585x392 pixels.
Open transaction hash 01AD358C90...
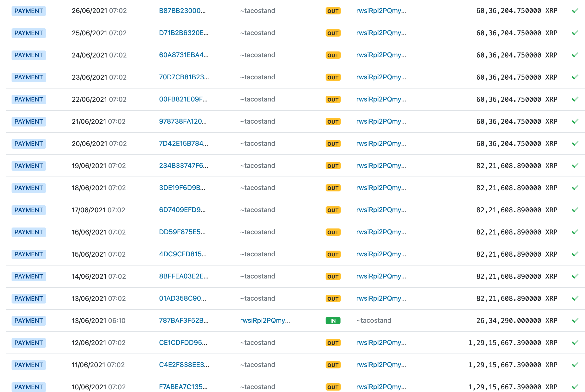[183, 298]
